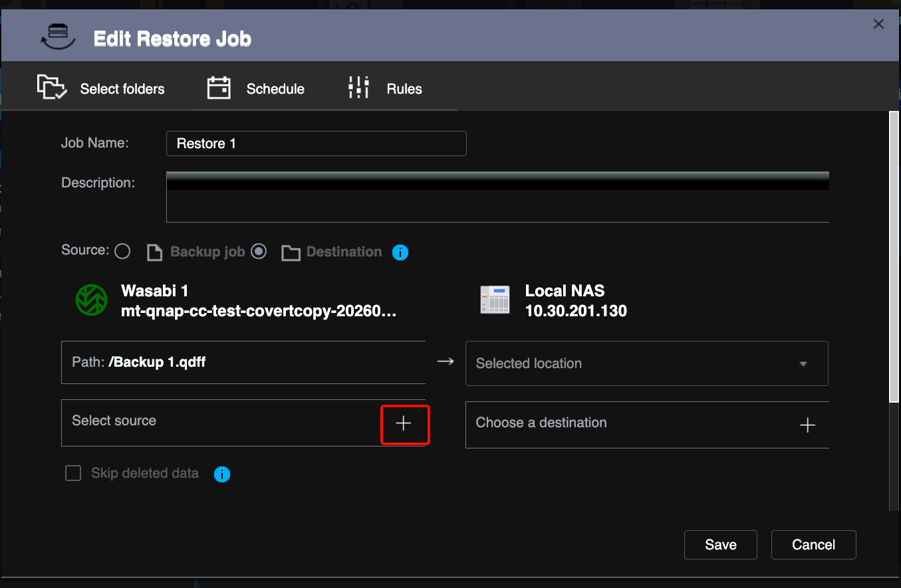
Task: Click the Wasabi 1 storage logo
Action: coord(91,300)
